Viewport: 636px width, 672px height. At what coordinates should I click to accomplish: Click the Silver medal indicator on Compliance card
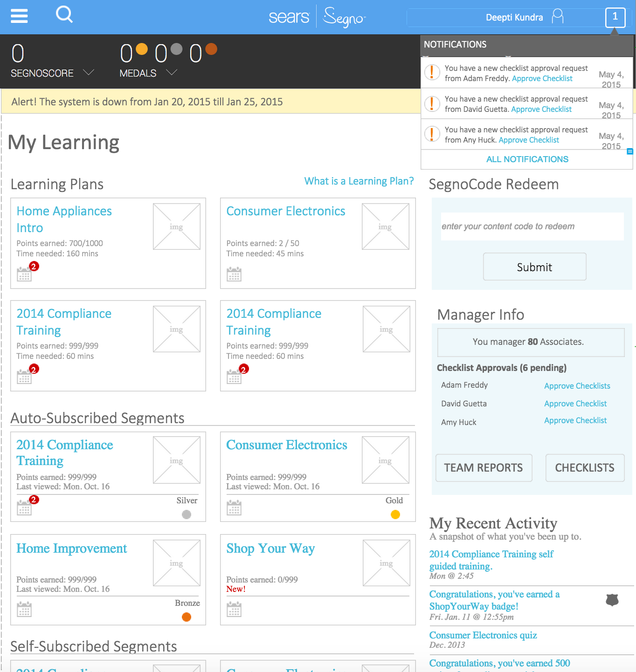(187, 514)
